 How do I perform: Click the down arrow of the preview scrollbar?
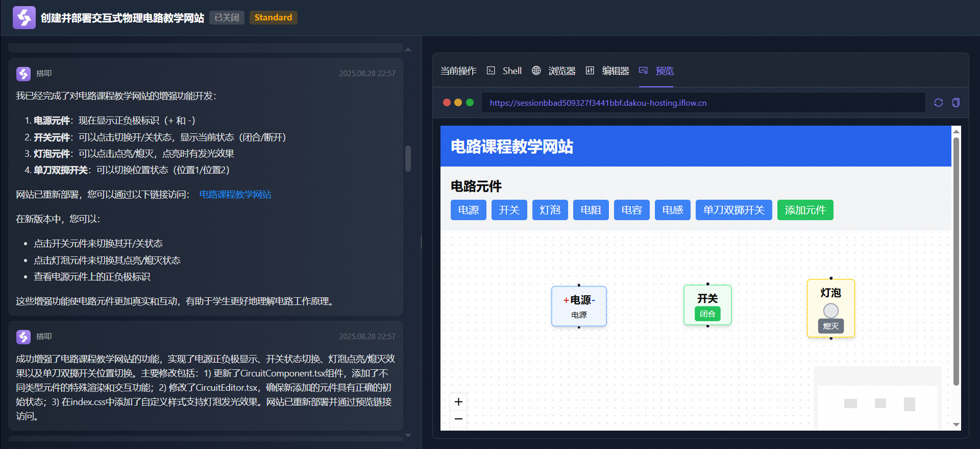pos(956,424)
